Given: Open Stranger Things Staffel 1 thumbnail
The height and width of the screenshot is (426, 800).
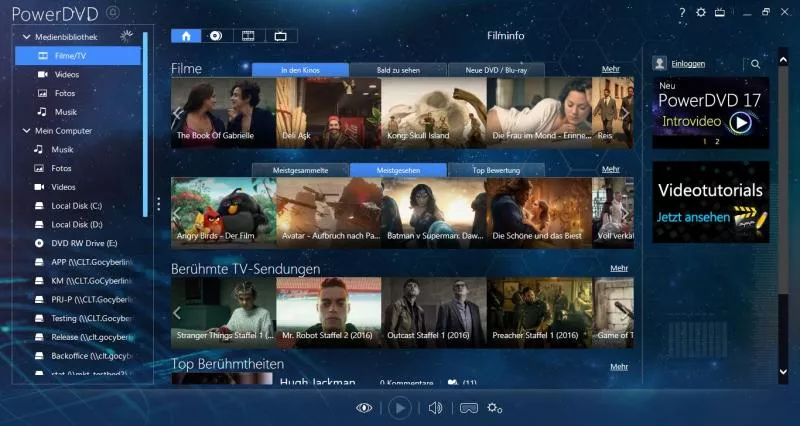Looking at the screenshot, I should 223,312.
